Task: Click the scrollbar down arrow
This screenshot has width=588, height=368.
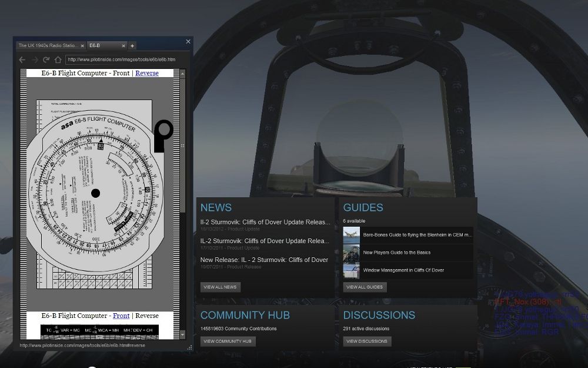Action: pyautogui.click(x=183, y=334)
